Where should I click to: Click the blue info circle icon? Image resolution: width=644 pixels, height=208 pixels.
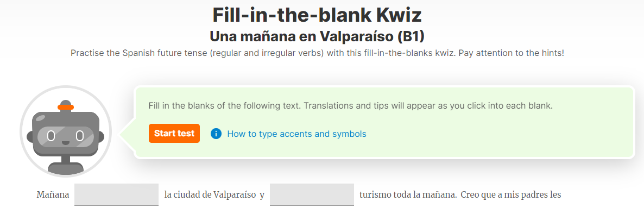pos(216,134)
